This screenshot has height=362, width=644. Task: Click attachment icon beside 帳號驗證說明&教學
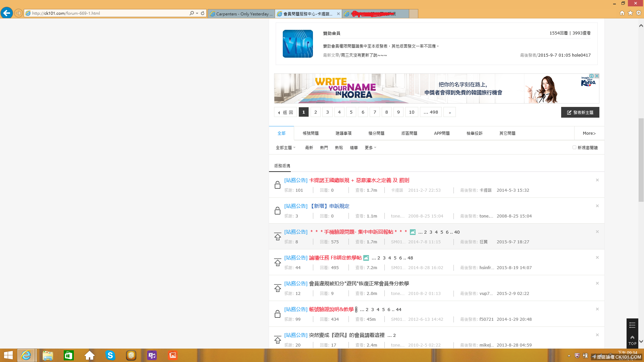point(356,309)
